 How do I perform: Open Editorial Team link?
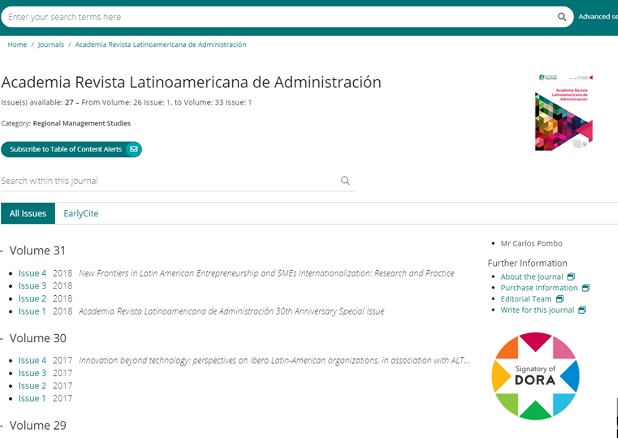coord(526,299)
